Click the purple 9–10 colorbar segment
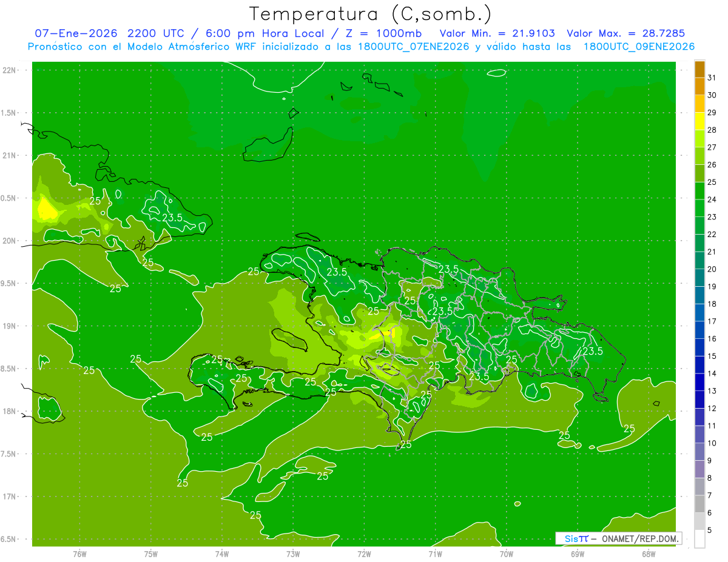 click(x=699, y=452)
